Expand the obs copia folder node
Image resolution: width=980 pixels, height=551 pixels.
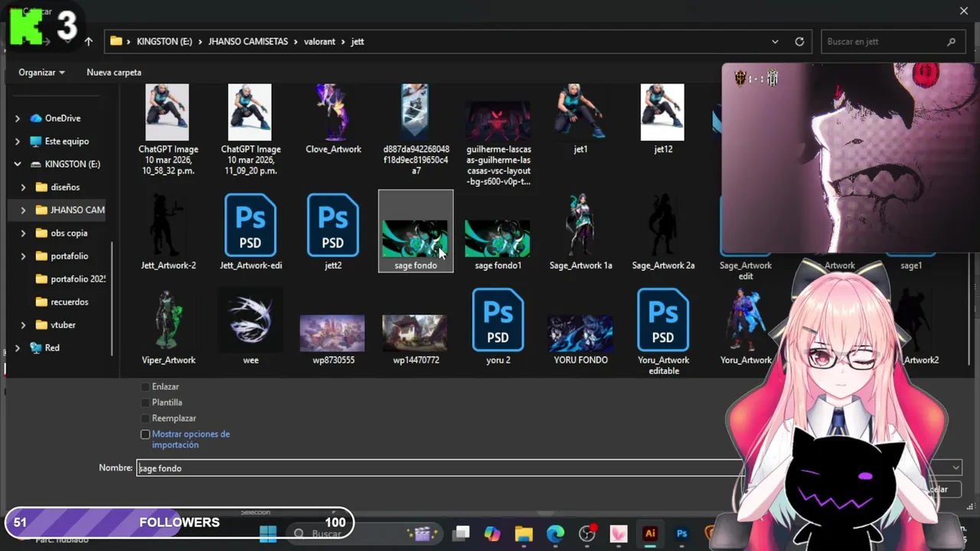pos(23,233)
